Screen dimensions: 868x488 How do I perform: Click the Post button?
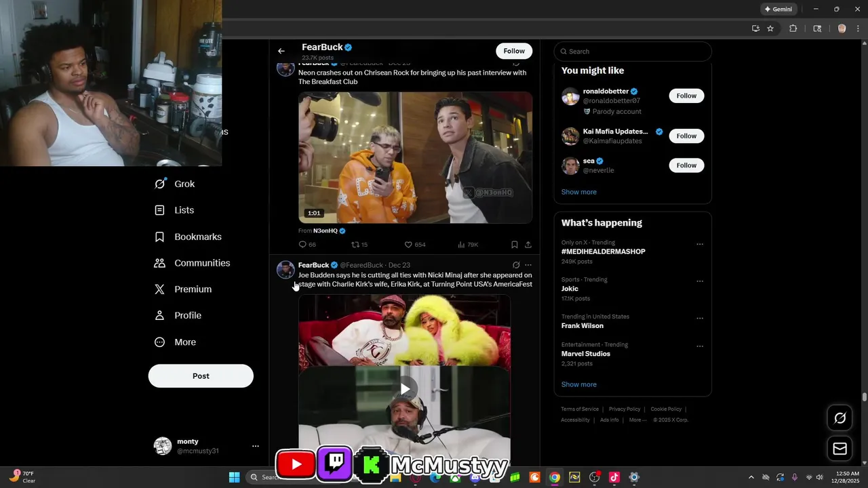[201, 375]
